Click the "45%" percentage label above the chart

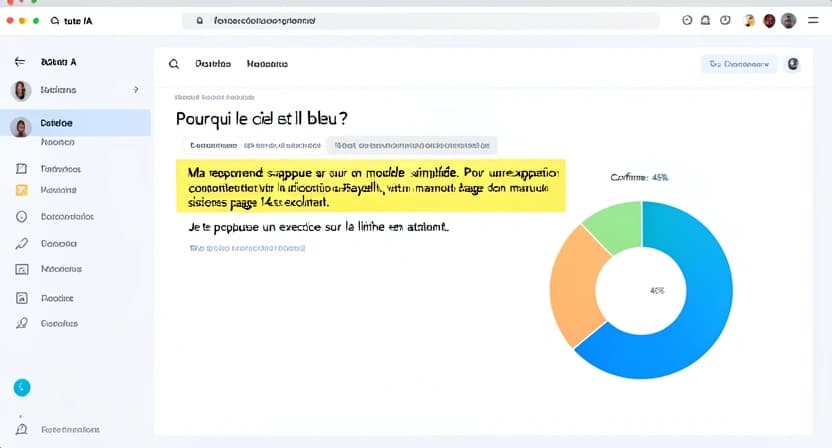point(660,177)
